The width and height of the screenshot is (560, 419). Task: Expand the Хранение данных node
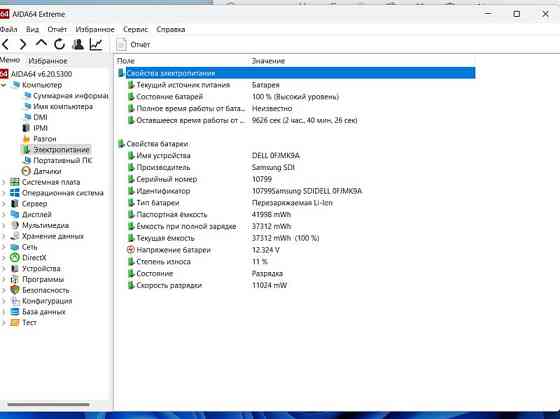[x=4, y=236]
